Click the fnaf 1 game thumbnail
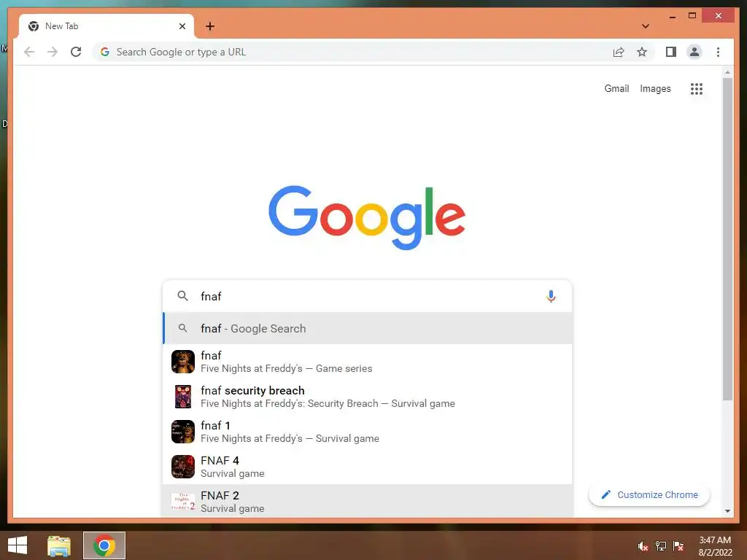747x560 pixels. [x=183, y=432]
